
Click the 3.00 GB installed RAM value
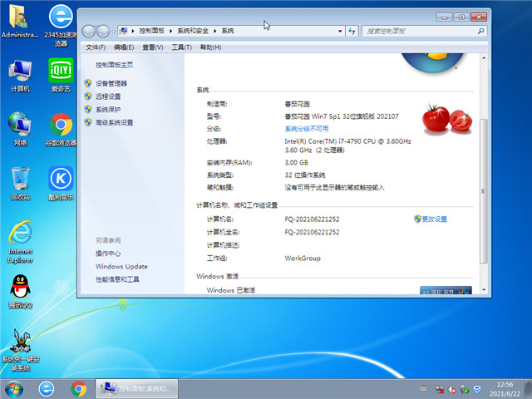[x=296, y=163]
